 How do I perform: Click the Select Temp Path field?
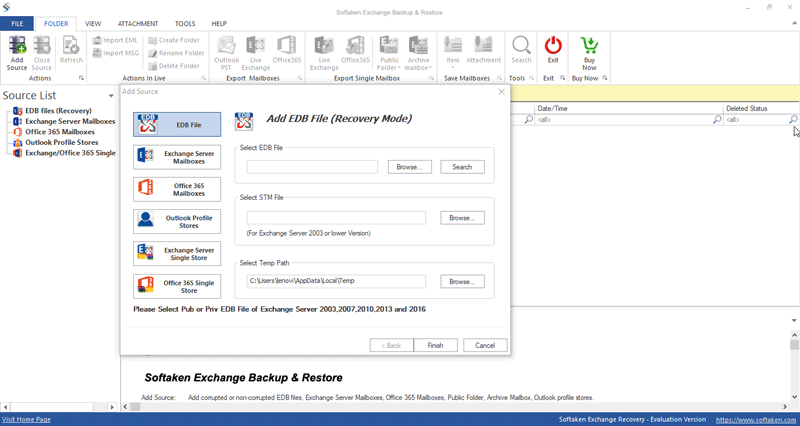coord(336,281)
